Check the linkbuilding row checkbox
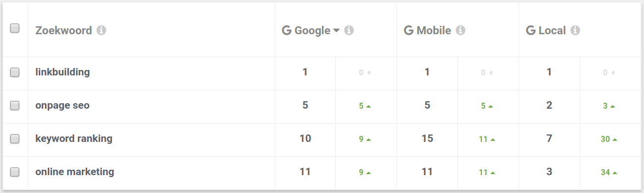Screen dimensions: 644x193 pyautogui.click(x=15, y=72)
